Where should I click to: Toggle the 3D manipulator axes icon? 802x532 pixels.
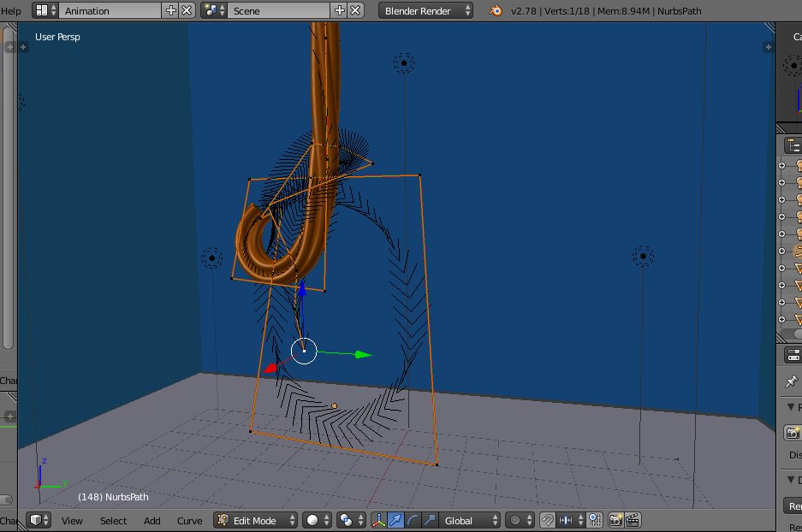[x=378, y=520]
